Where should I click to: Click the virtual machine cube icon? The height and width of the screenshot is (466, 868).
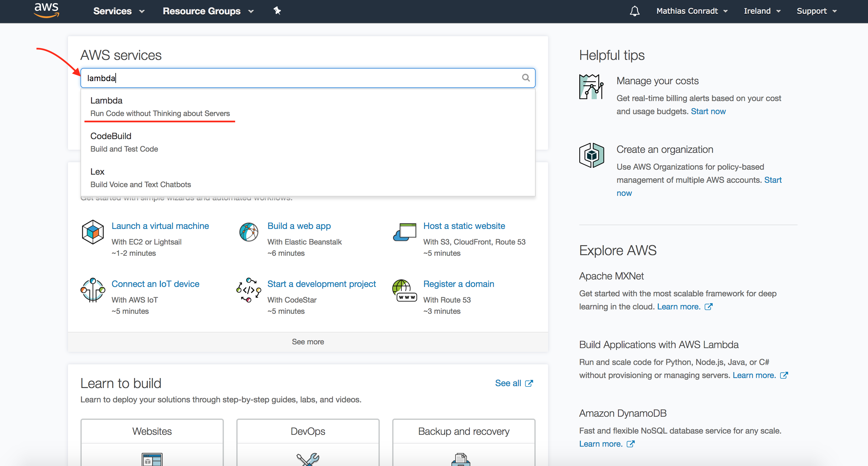pos(93,232)
